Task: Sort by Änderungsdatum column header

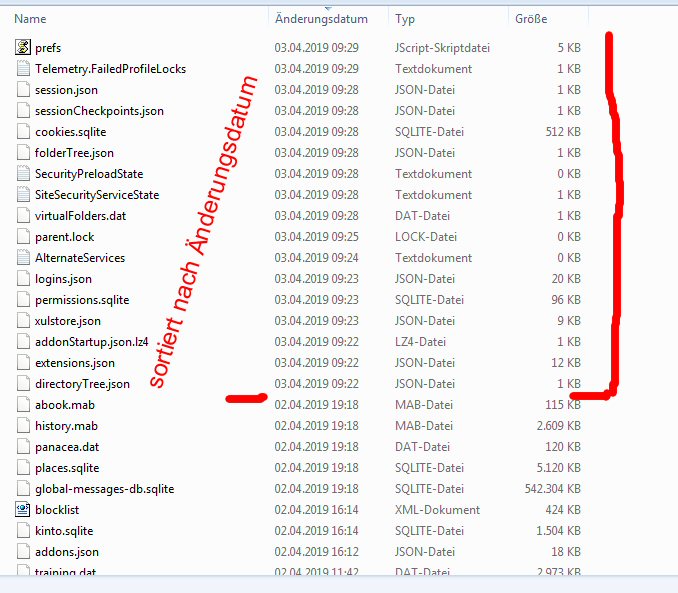Action: click(x=321, y=19)
